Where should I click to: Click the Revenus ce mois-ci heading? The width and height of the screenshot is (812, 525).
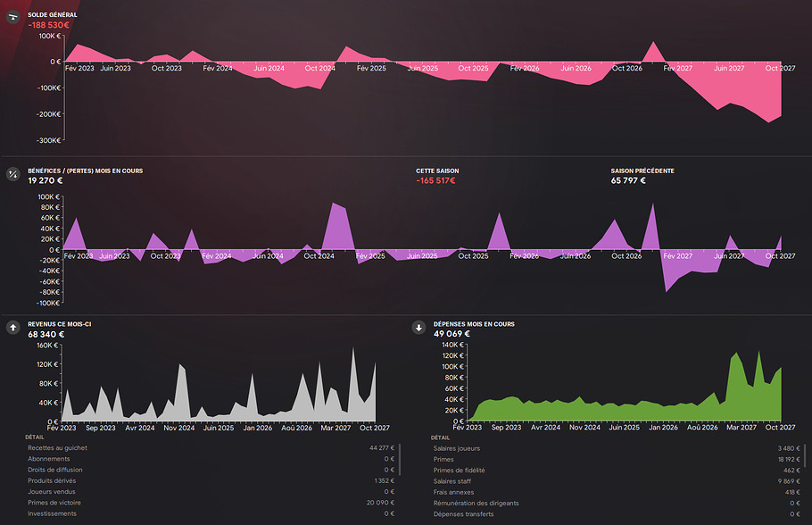click(59, 324)
